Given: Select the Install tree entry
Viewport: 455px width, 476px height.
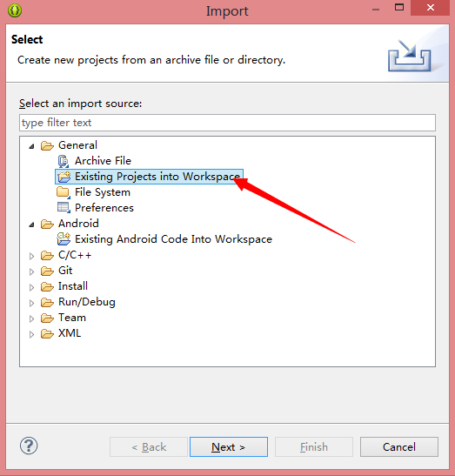Looking at the screenshot, I should [x=73, y=286].
